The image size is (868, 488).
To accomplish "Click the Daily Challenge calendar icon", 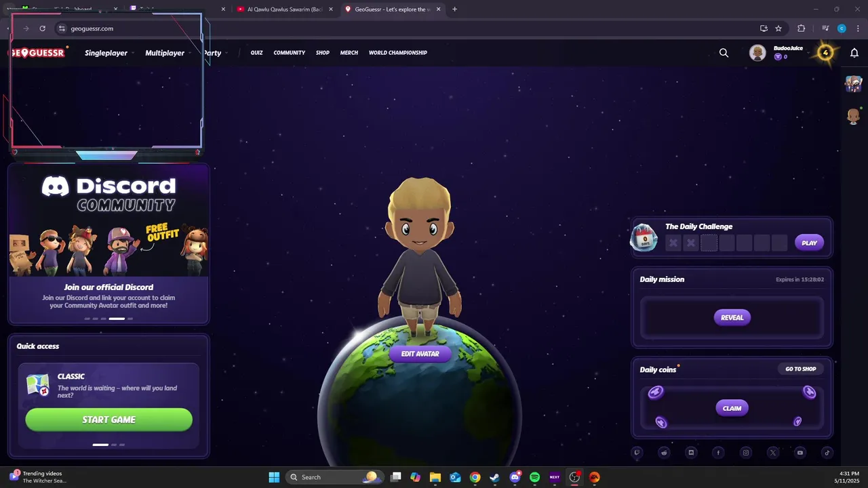I will tap(644, 238).
